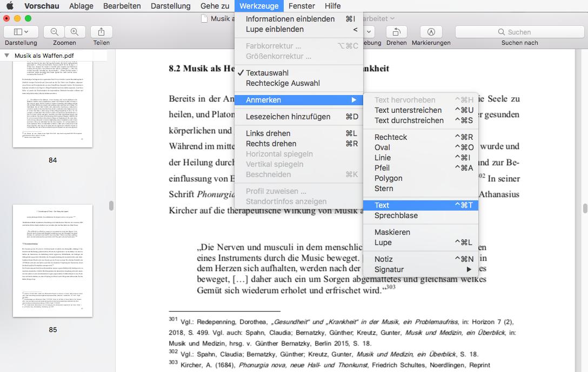This screenshot has height=372, width=588.
Task: Open the Ablage menu
Action: pyautogui.click(x=81, y=5)
